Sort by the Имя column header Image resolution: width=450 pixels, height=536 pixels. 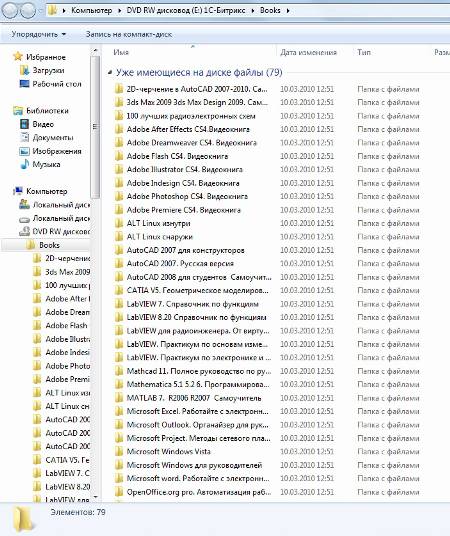[121, 52]
